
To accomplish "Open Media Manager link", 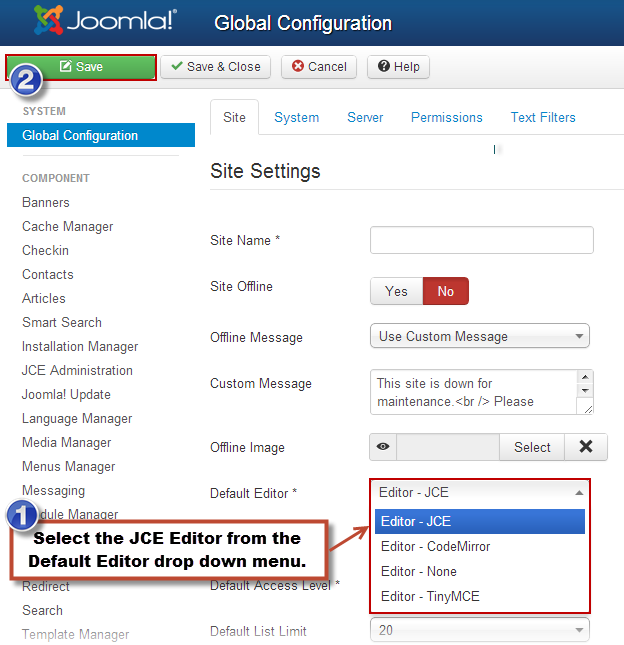I will pyautogui.click(x=67, y=443).
